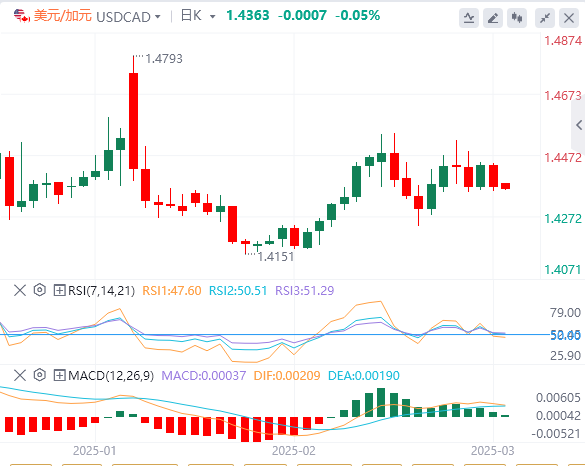
Task: Close the chart with the X icon
Action: (569, 18)
